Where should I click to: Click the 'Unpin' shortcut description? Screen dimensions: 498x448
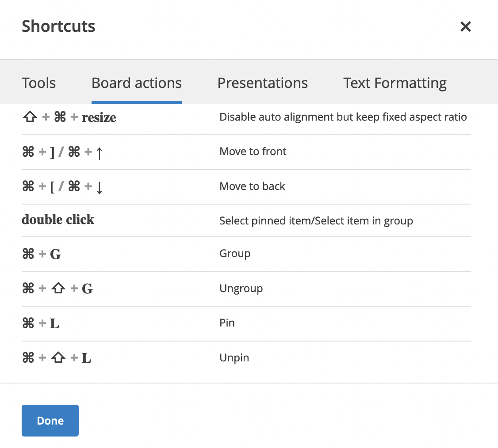pos(234,358)
